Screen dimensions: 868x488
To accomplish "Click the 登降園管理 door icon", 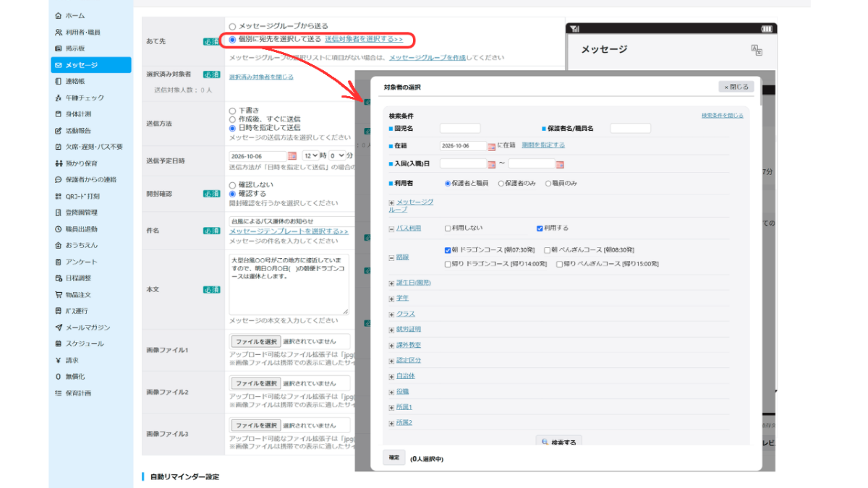I will coord(59,213).
